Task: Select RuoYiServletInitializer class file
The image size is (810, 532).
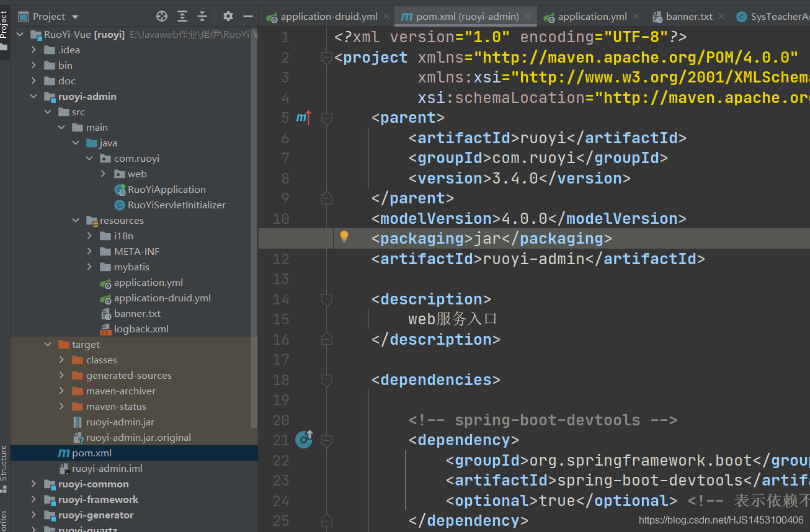Action: 170,205
